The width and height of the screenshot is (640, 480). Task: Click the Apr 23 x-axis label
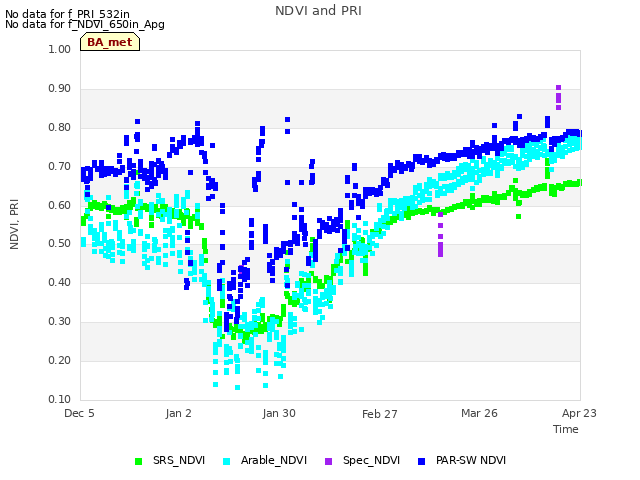tap(579, 413)
